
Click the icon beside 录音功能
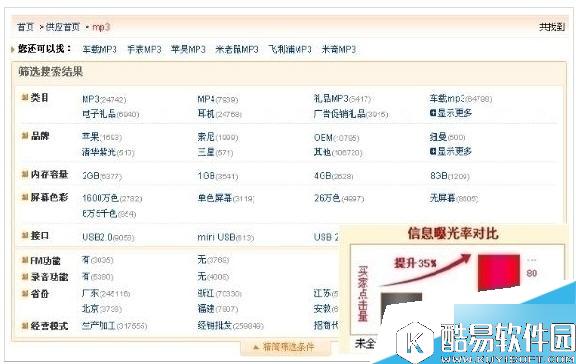tap(25, 277)
